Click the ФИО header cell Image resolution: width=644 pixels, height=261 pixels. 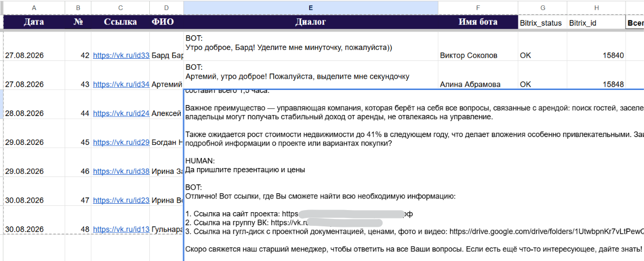tap(167, 22)
